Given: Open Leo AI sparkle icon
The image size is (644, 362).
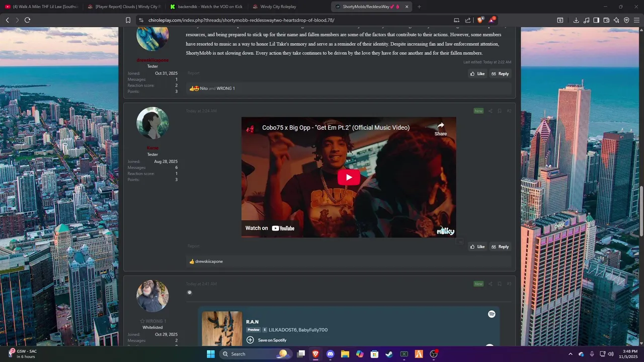Looking at the screenshot, I should tap(616, 20).
